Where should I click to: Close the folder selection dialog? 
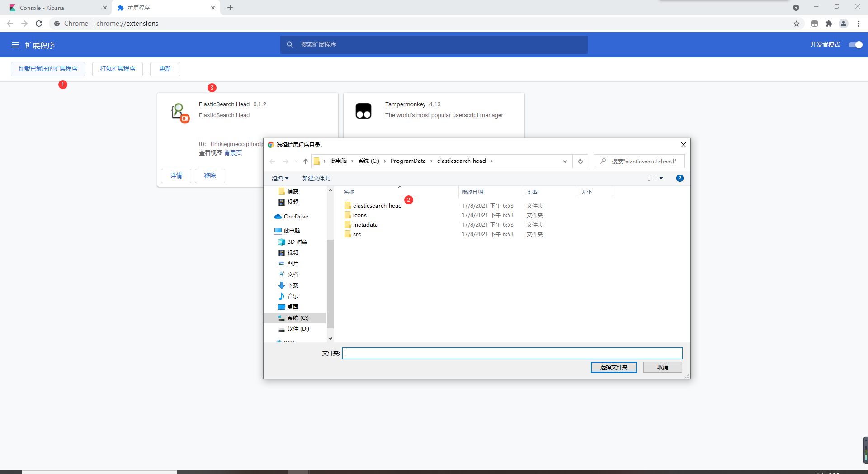tap(684, 145)
